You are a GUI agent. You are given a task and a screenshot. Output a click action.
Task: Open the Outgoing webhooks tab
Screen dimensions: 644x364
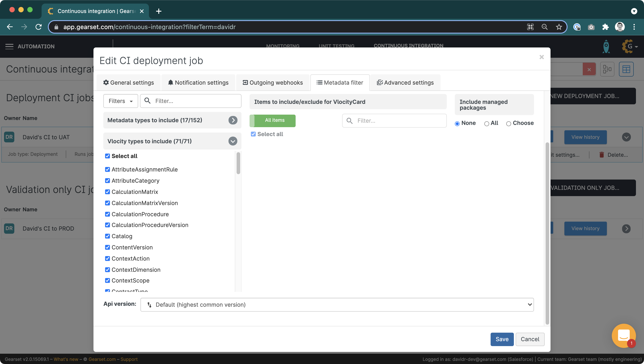(x=273, y=83)
